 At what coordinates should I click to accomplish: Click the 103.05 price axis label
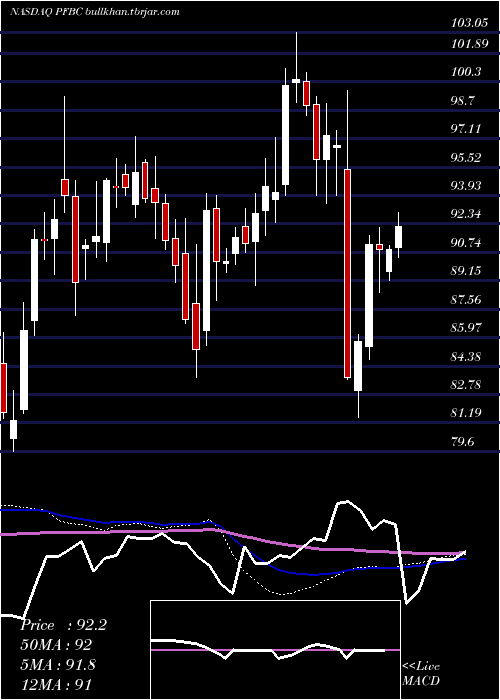[x=469, y=23]
